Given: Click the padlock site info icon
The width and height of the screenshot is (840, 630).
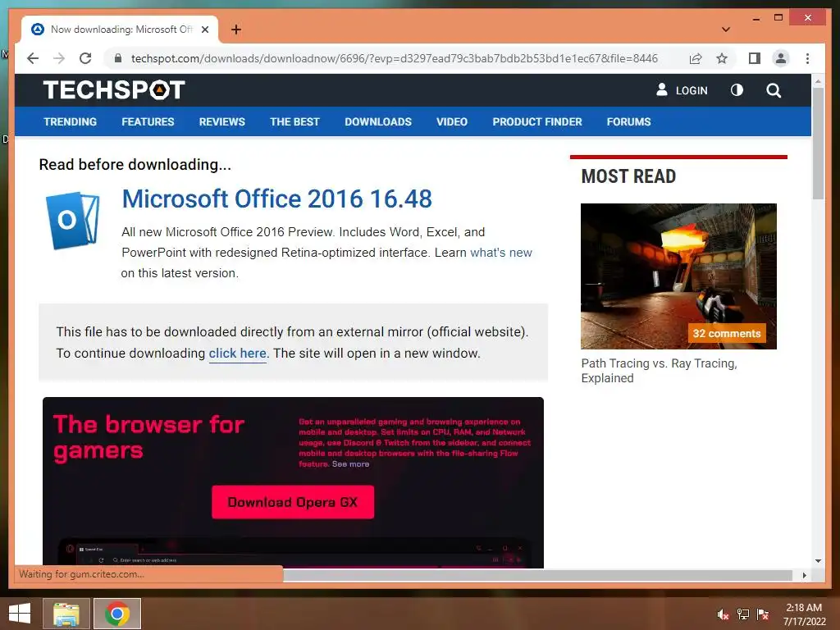Looking at the screenshot, I should pos(118,58).
